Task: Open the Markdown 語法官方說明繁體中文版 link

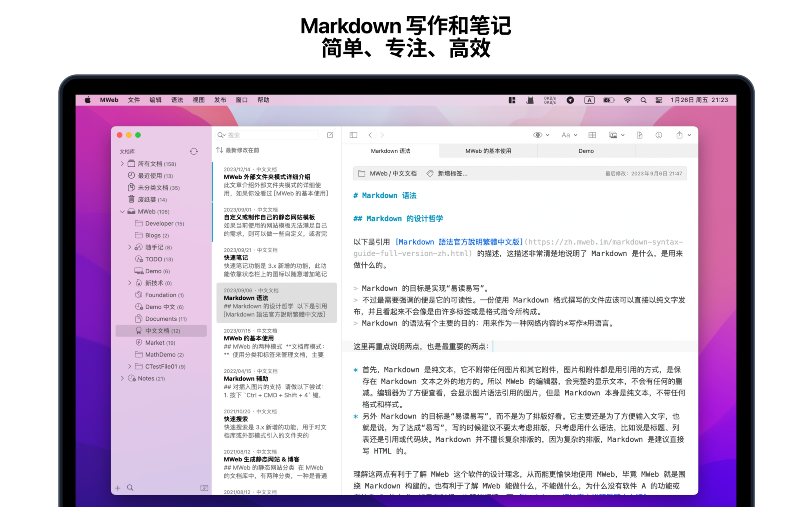Action: pos(459,242)
